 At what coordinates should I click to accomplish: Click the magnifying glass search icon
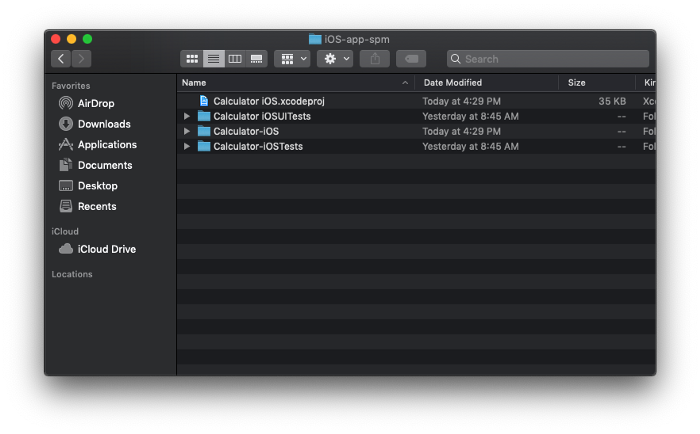tap(455, 59)
